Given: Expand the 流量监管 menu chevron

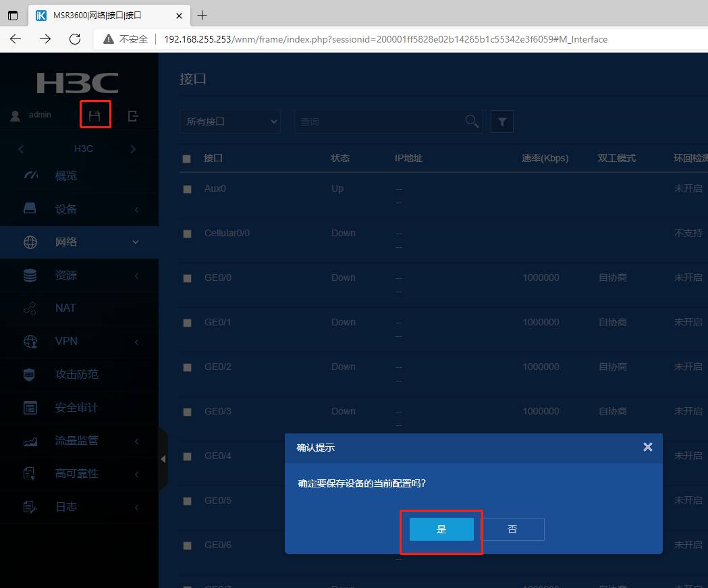Looking at the screenshot, I should pyautogui.click(x=136, y=442).
